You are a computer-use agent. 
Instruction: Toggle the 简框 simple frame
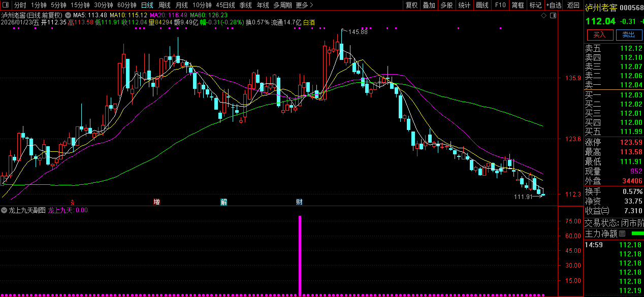518,5
